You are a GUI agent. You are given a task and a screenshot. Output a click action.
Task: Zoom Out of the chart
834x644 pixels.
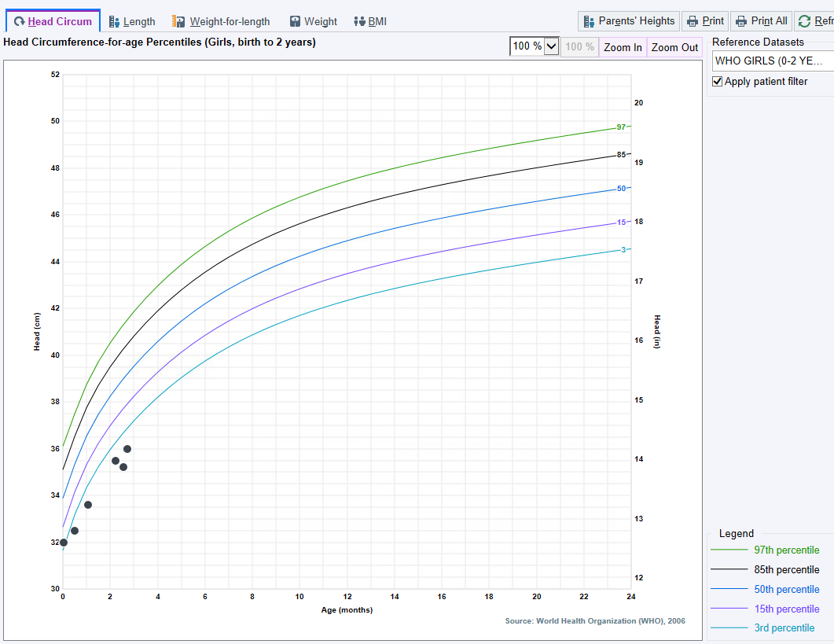point(674,47)
